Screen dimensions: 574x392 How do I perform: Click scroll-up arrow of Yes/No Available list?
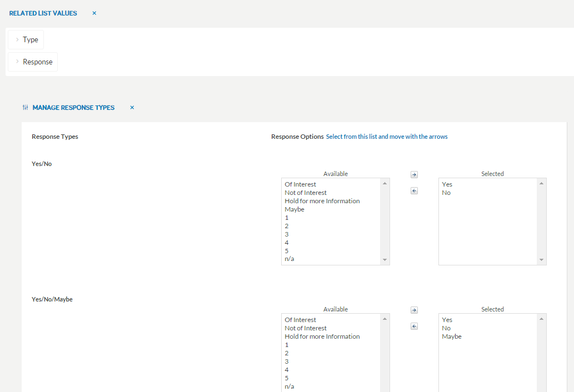click(385, 183)
